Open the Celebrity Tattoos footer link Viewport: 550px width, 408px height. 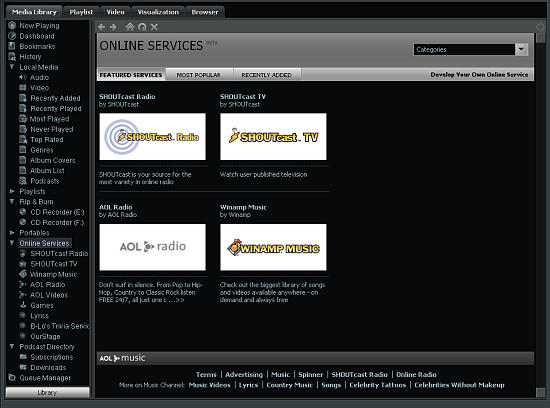click(377, 385)
